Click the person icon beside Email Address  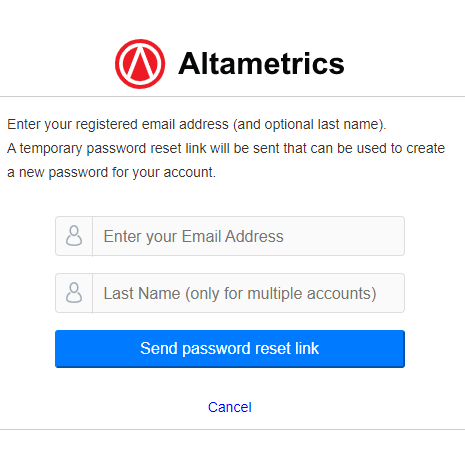click(x=74, y=236)
